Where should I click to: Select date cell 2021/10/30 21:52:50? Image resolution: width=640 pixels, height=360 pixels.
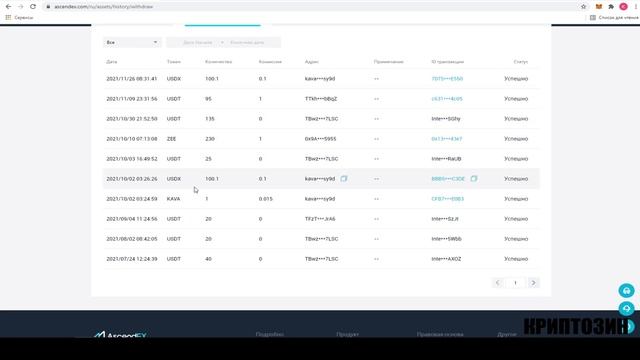coord(131,119)
